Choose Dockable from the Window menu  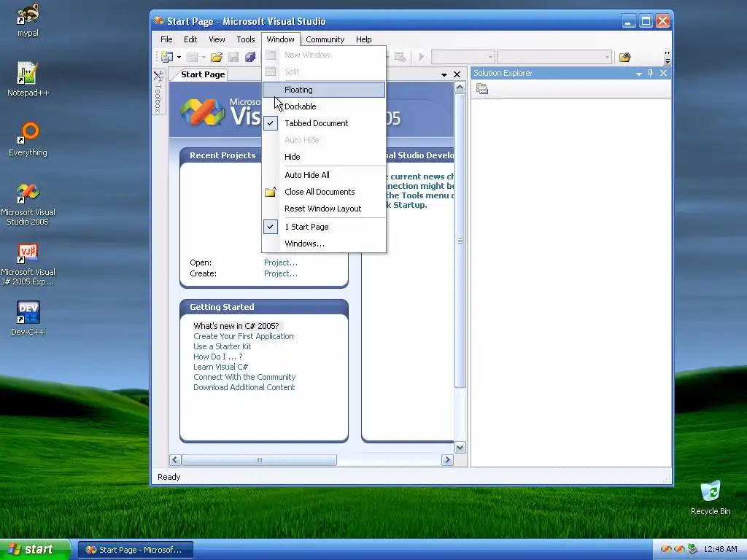coord(324,106)
